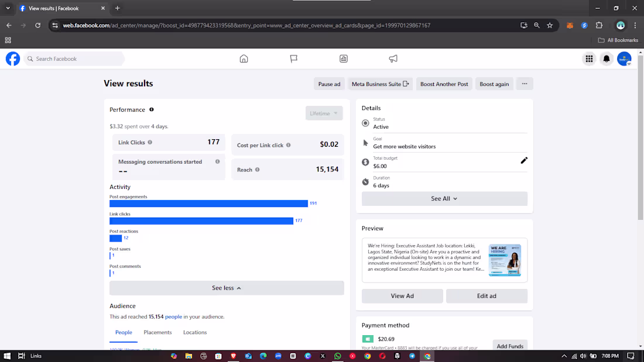Viewport: 644px width, 362px height.
Task: Open Chrome three-dot menu
Action: click(x=635, y=26)
